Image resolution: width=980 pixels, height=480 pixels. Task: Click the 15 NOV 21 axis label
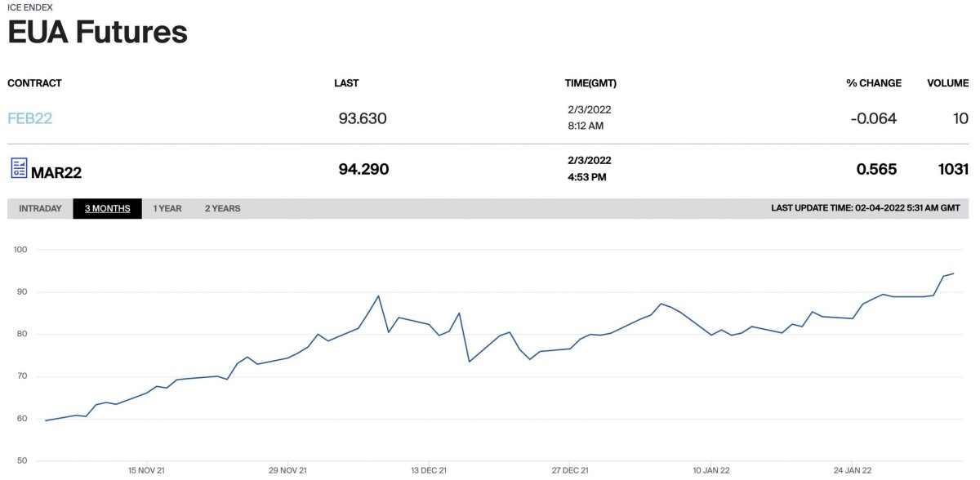pos(147,470)
